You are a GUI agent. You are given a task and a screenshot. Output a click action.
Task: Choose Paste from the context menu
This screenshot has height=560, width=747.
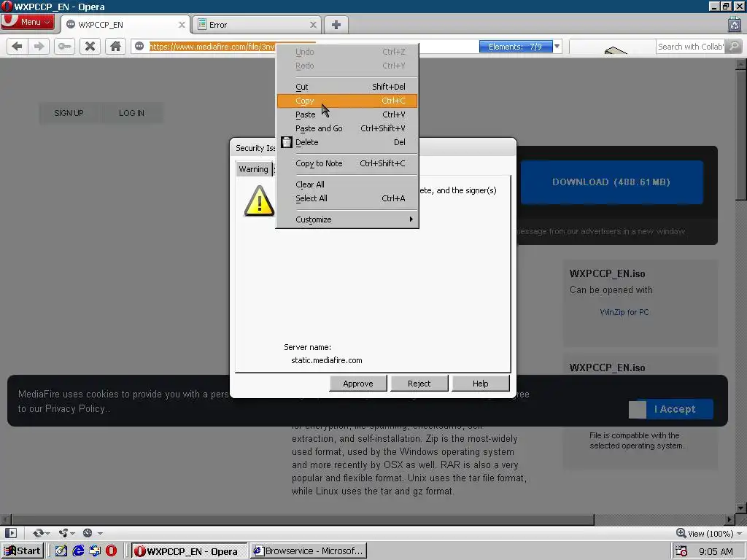[347, 114]
